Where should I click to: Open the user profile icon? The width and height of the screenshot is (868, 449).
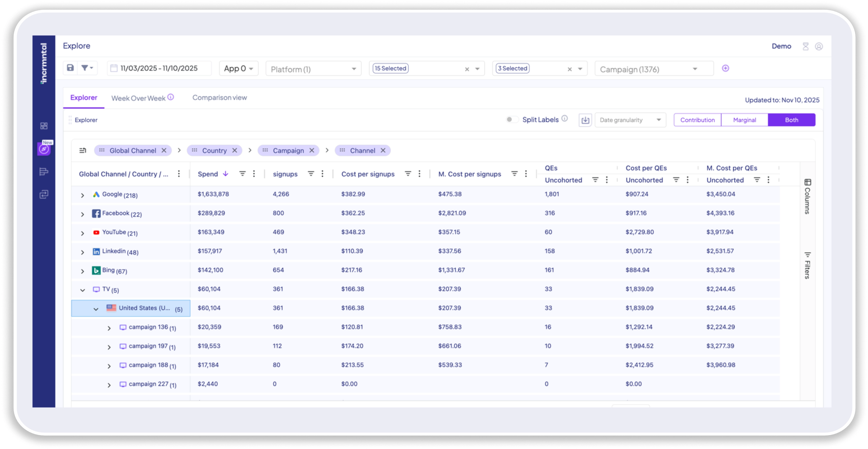click(818, 46)
